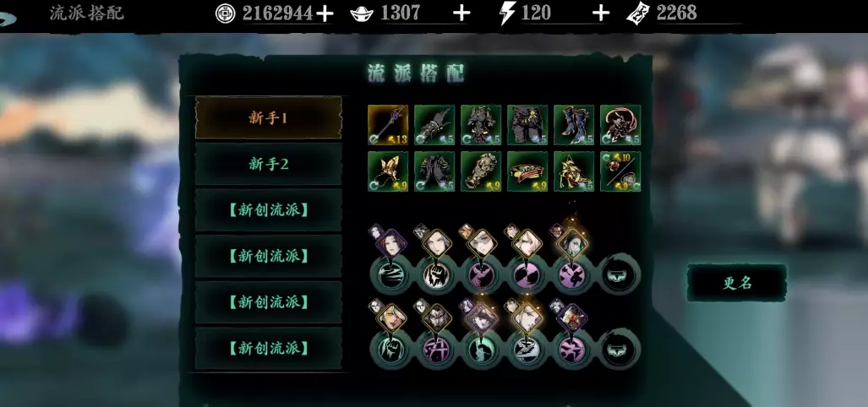Open the empty mask slot in top skill row
This screenshot has height=407, width=868.
point(620,274)
